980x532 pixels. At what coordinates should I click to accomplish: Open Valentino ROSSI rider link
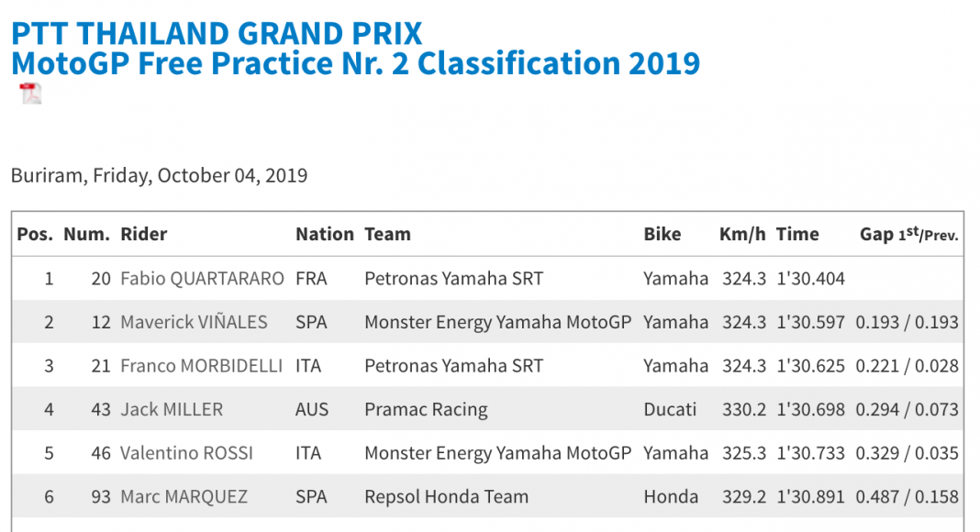186,453
